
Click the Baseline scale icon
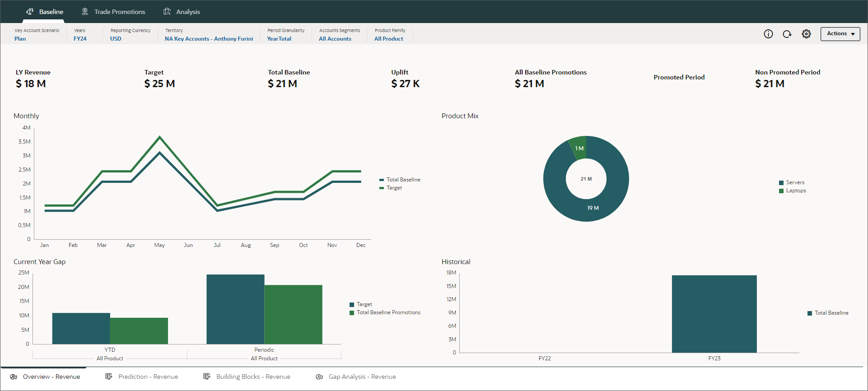[x=30, y=12]
